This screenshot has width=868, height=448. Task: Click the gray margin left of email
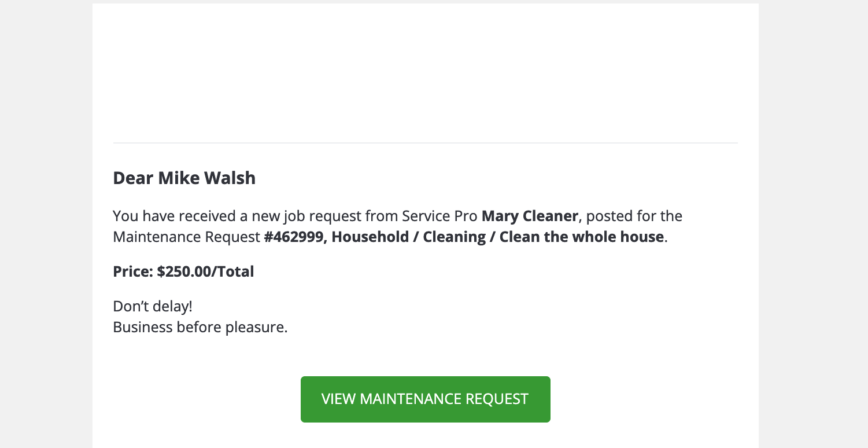point(46,224)
